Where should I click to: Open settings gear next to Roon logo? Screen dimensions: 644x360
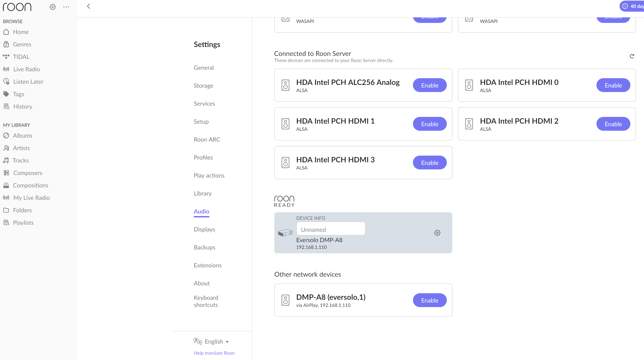52,7
